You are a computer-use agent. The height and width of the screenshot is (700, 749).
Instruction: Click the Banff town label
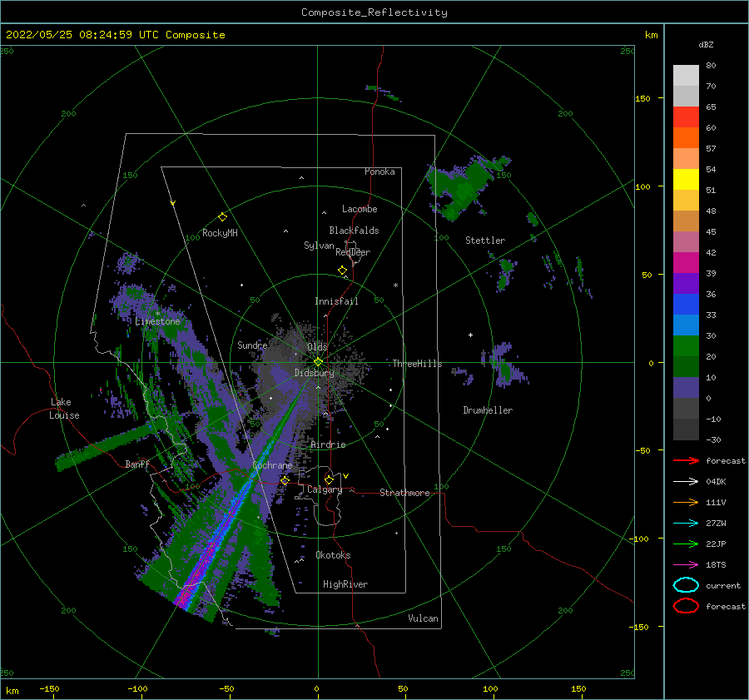tap(137, 464)
